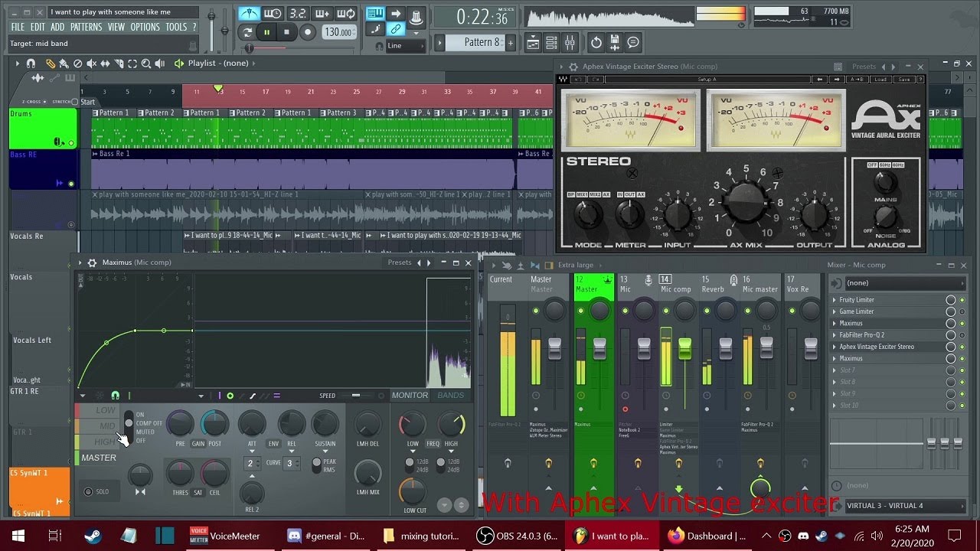Select the playlist paint brush tool
980x551 pixels.
tap(64, 64)
